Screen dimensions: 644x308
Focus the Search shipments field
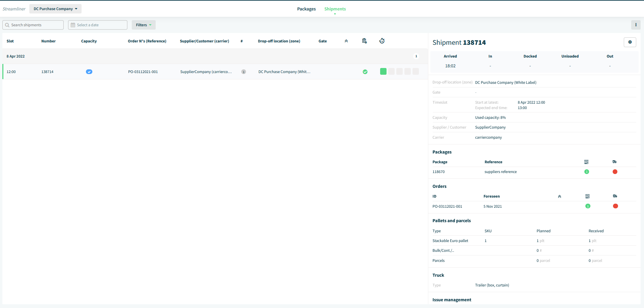[x=33, y=25]
